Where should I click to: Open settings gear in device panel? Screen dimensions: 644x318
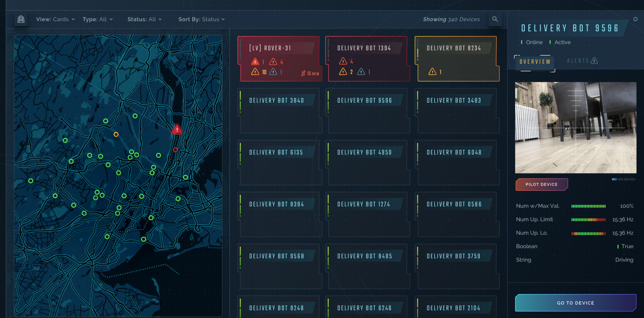635,19
